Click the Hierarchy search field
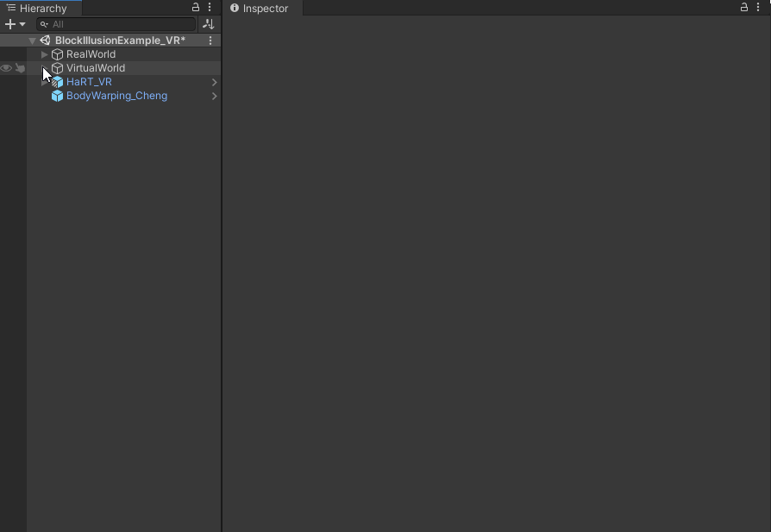The height and width of the screenshot is (532, 771). [121, 24]
